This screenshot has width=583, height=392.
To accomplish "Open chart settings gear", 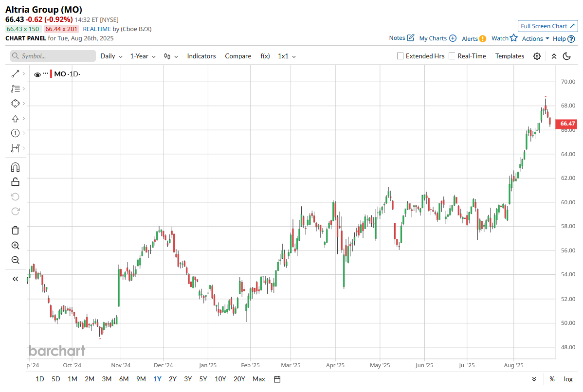I will 537,56.
